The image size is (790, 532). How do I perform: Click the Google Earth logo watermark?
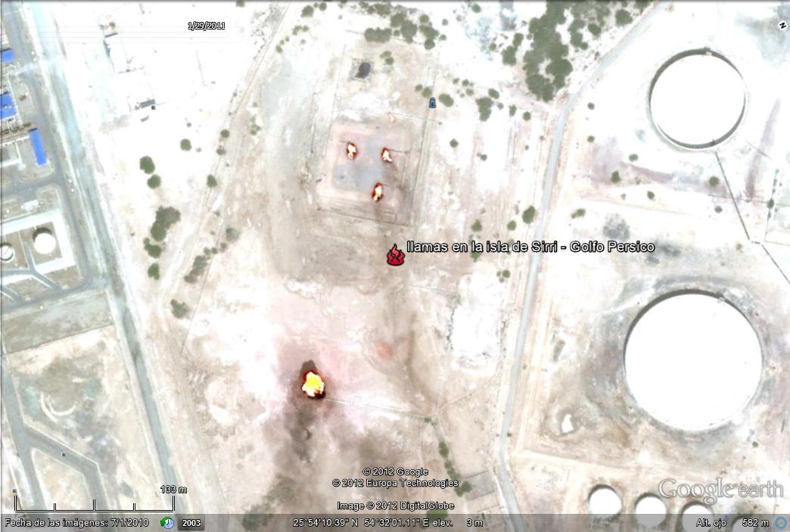tap(720, 490)
